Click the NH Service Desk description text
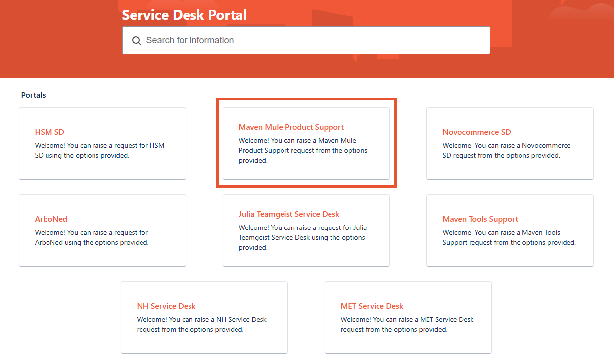The image size is (614, 364). [201, 325]
